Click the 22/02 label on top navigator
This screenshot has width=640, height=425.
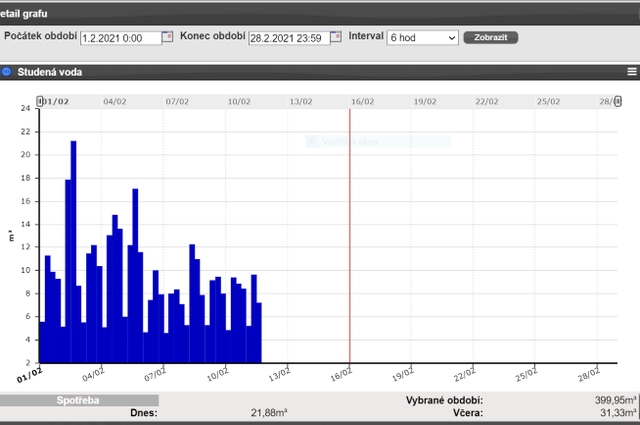pos(487,101)
